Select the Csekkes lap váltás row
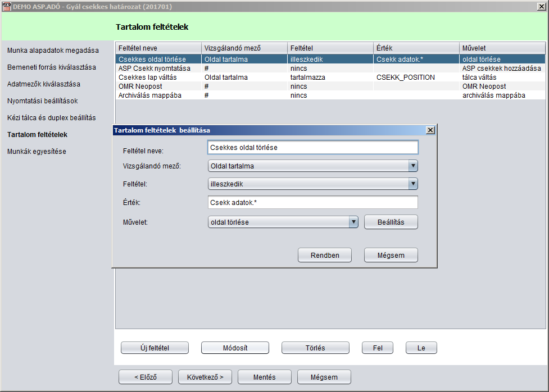The width and height of the screenshot is (549, 392). (330, 78)
